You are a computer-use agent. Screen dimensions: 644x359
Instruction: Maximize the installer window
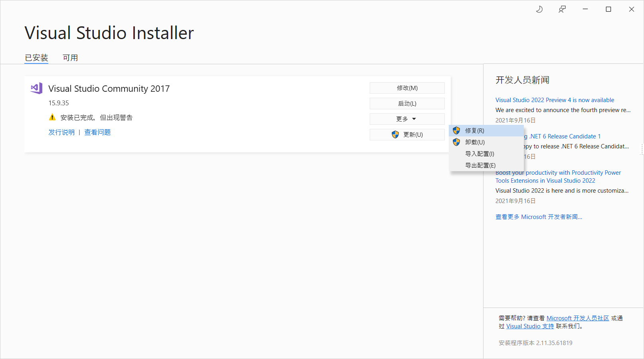(608, 9)
